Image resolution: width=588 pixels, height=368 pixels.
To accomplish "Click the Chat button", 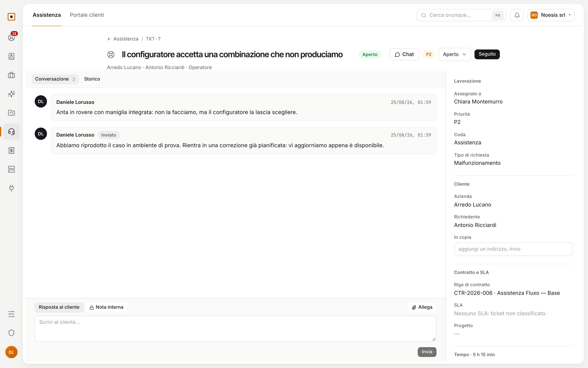I will pos(404,54).
